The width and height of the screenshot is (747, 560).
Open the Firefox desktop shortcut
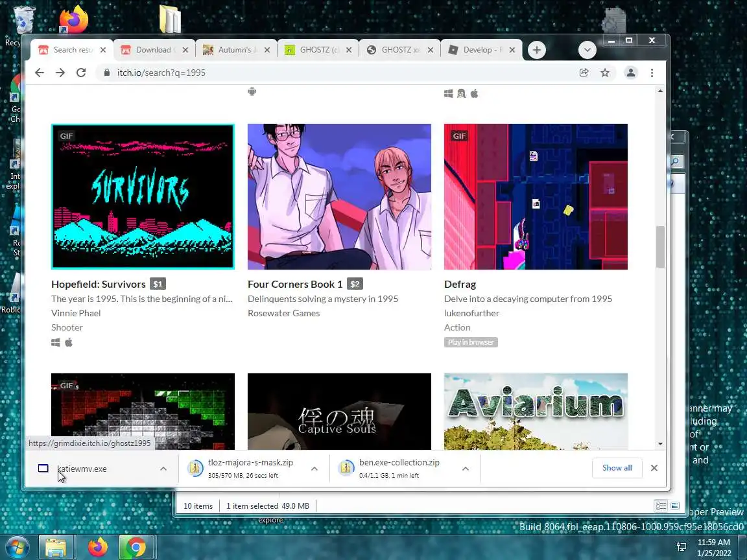73,19
